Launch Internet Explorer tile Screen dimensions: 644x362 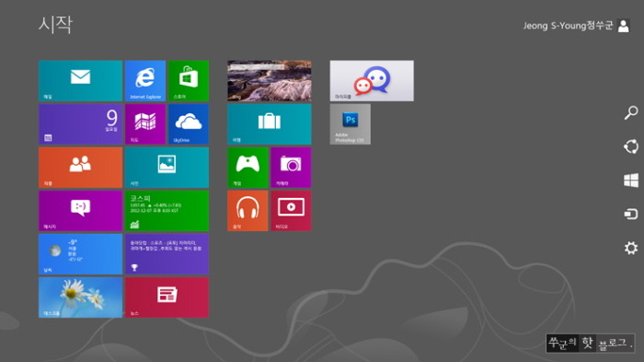pyautogui.click(x=145, y=81)
